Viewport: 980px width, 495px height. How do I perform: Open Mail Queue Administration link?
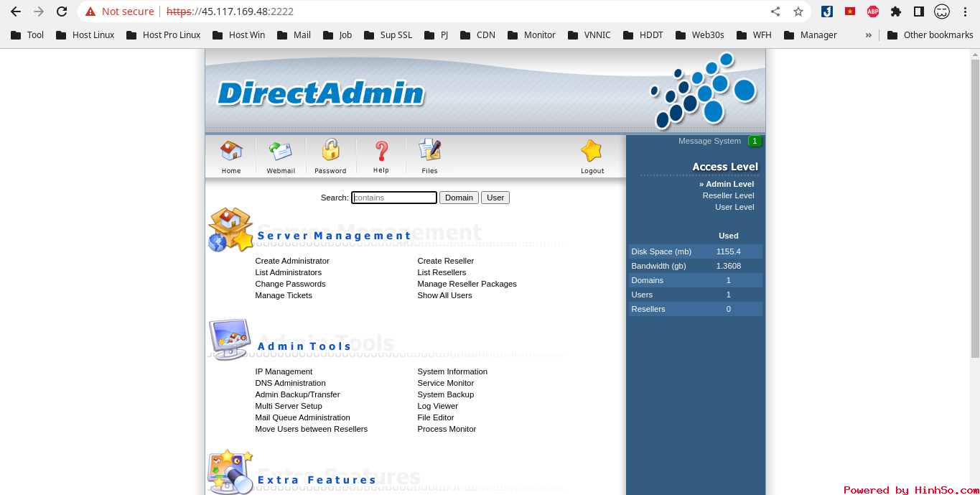click(x=302, y=417)
